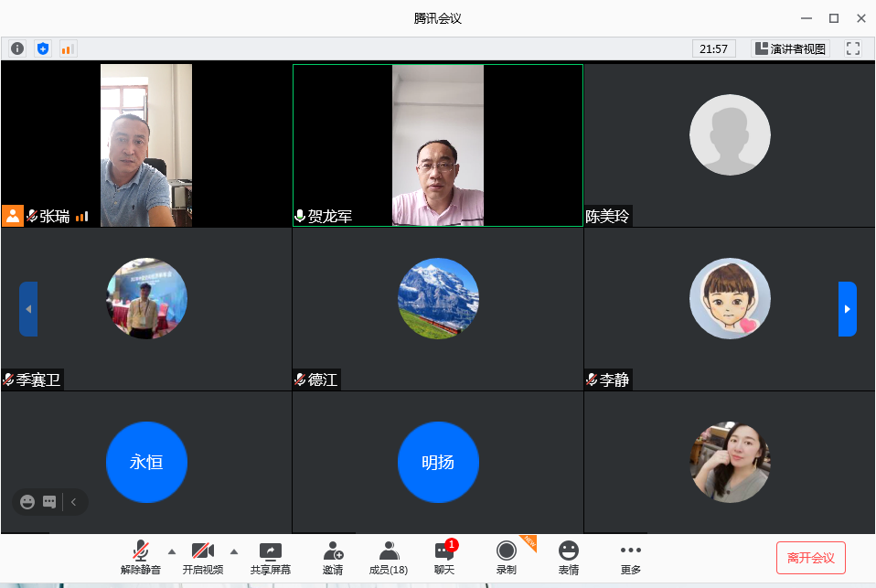The height and width of the screenshot is (588, 876).
Task: Expand audio options arrow beside 解除静音
Action: [x=172, y=551]
